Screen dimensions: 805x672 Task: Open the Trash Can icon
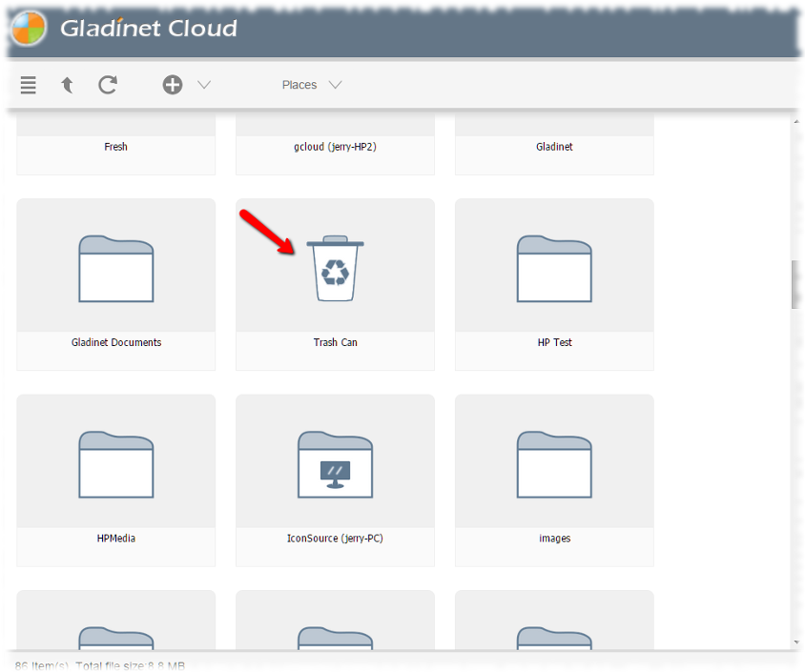pos(335,268)
